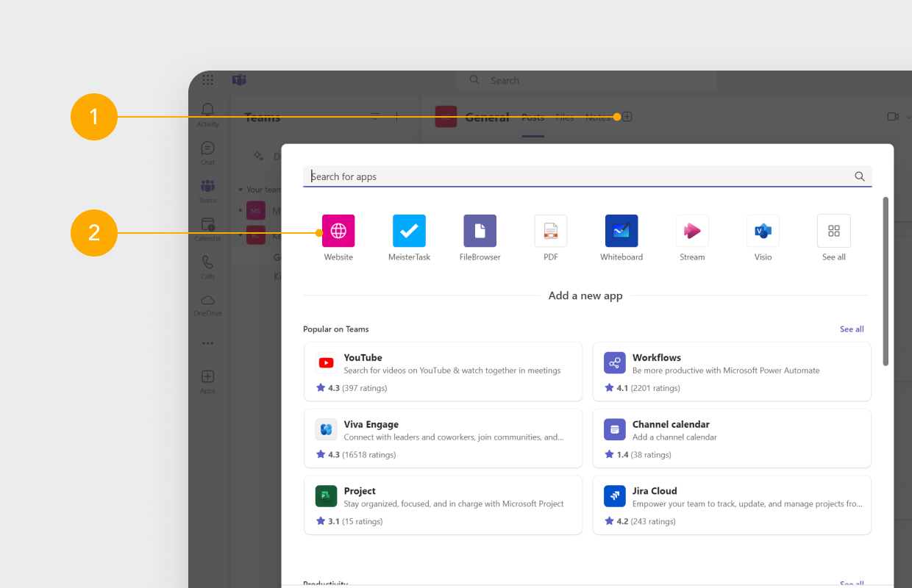Collapse the Your teams section
Viewport: 912px width, 588px height.
click(x=243, y=189)
